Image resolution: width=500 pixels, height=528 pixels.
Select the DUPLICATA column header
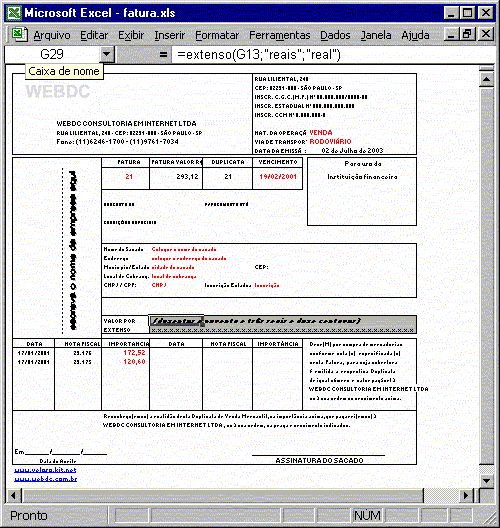click(x=228, y=162)
